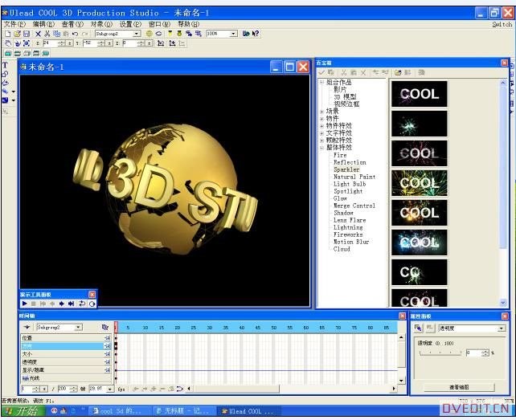Image resolution: width=516 pixels, height=420 pixels.
Task: Expand the 场景 tree node
Action: [x=321, y=111]
